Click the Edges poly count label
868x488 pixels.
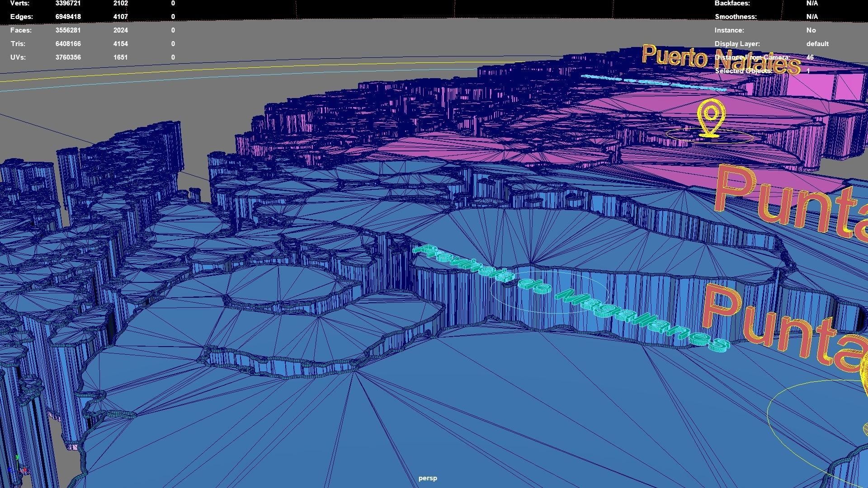21,17
